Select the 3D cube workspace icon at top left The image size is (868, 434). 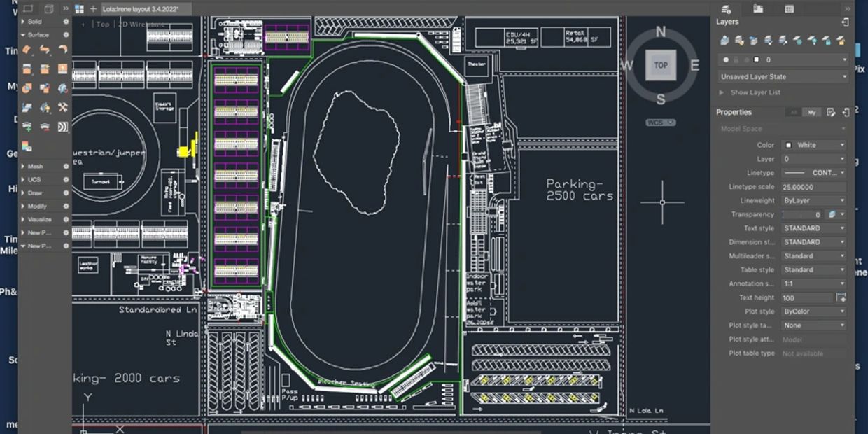tap(49, 8)
